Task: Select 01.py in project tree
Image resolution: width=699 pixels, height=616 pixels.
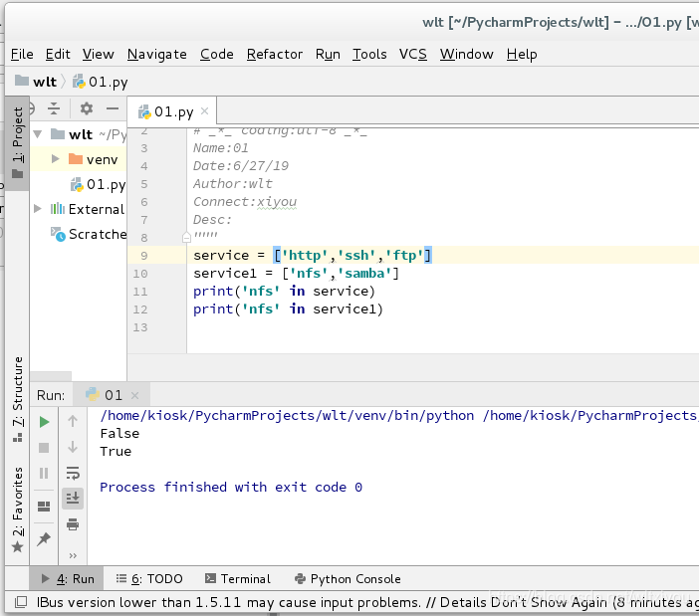Action: tap(98, 184)
